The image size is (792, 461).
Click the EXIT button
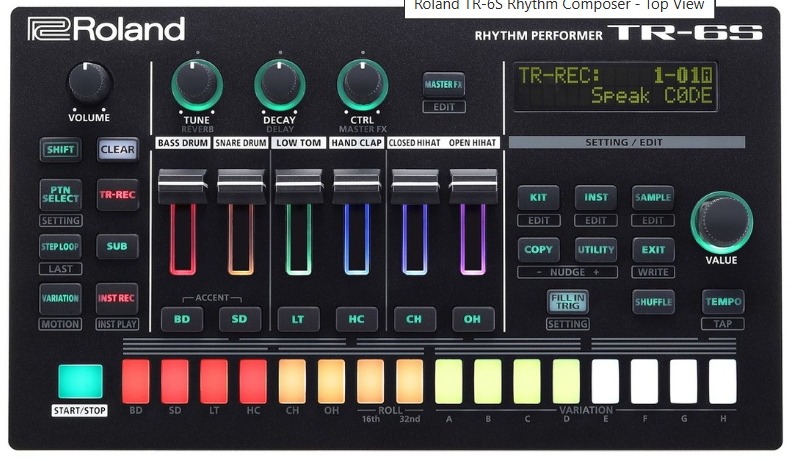[653, 249]
